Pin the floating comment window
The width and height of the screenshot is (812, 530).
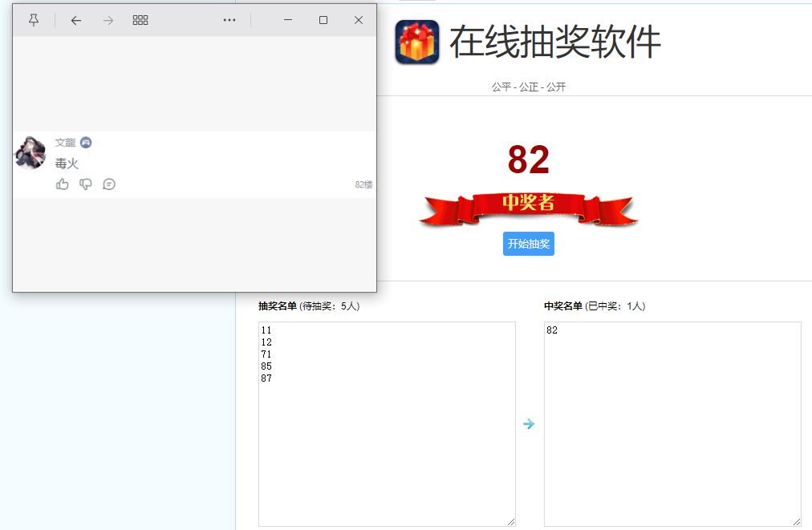[34, 20]
